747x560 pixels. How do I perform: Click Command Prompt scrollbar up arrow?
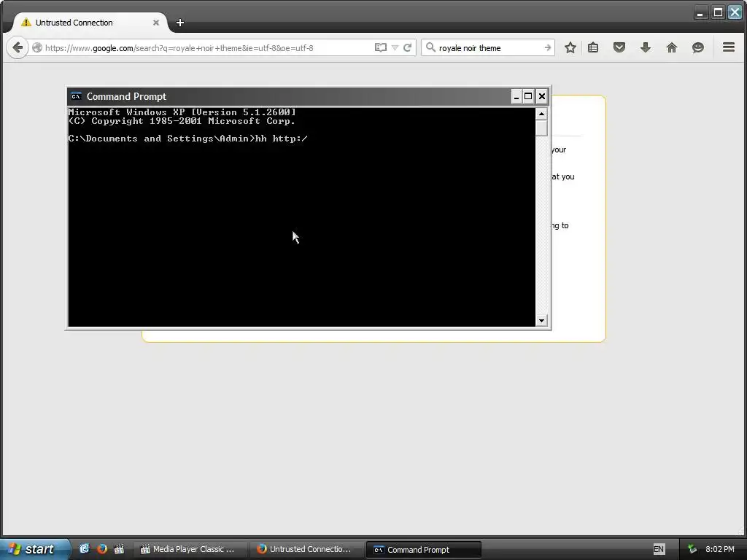[541, 113]
